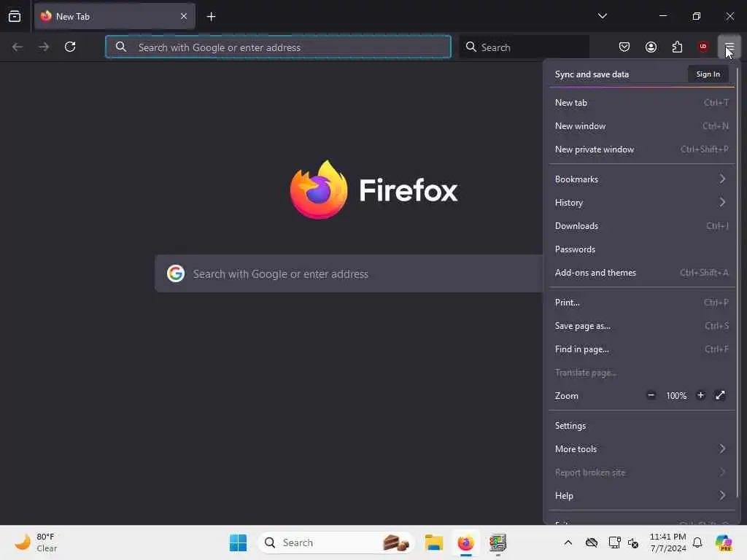Open the Extensions puzzle icon
The image size is (747, 560).
point(677,47)
